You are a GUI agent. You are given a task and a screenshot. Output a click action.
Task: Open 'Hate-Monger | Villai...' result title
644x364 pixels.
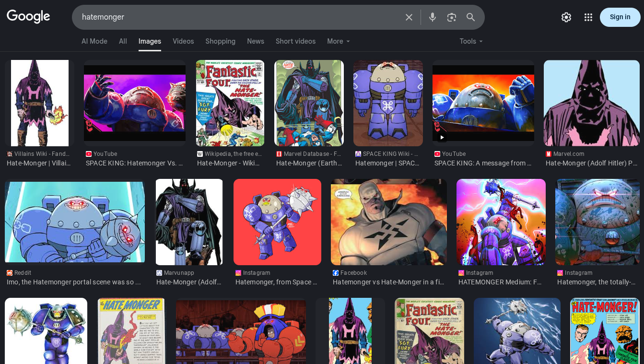coord(39,163)
